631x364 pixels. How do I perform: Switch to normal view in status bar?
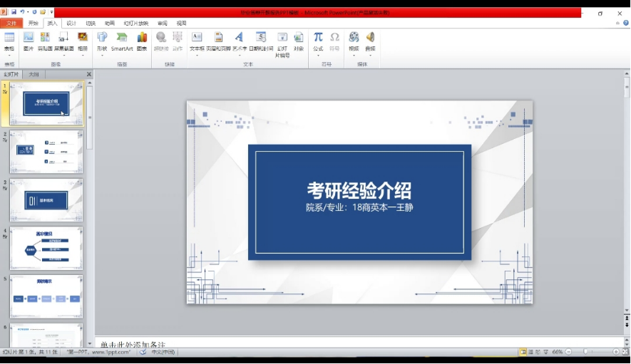(523, 352)
